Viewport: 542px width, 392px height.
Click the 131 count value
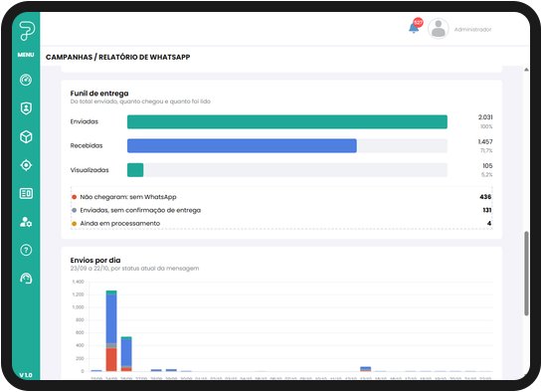point(486,210)
